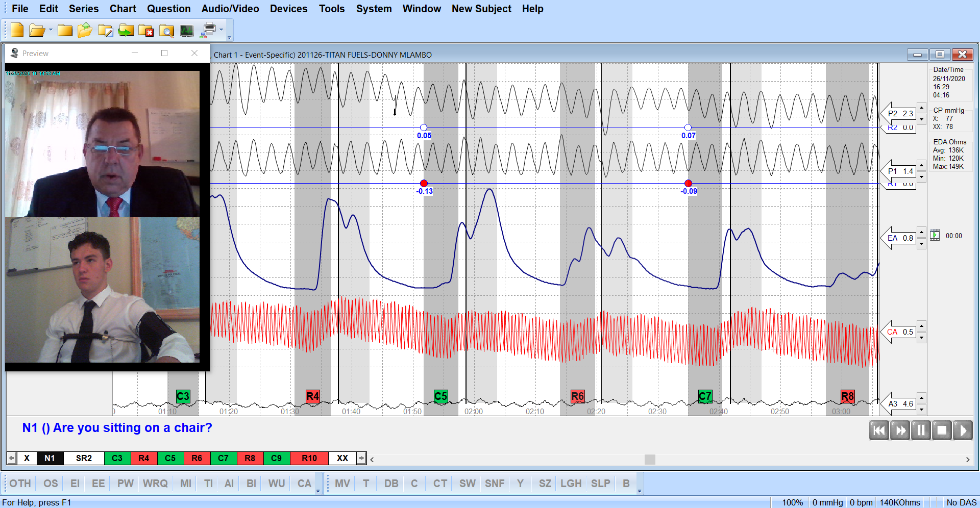Click the folder with green return arrow
Viewport: 980px width, 508px height.
point(126,31)
